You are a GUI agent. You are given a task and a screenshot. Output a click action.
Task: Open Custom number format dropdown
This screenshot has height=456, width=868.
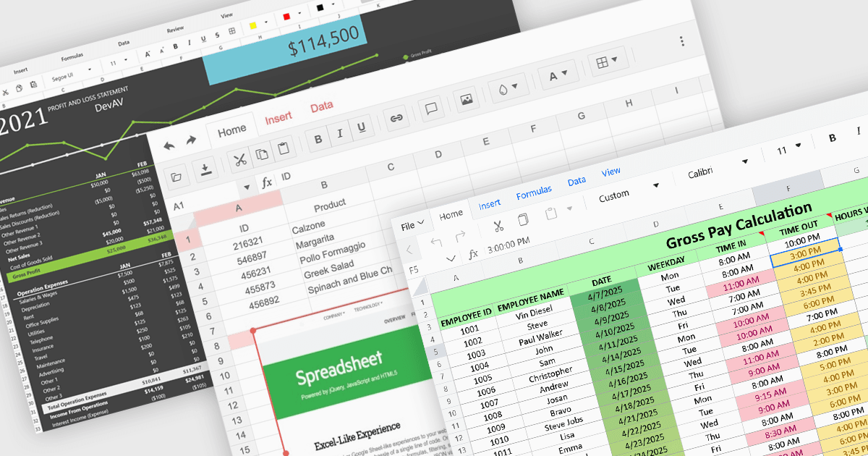coord(656,185)
